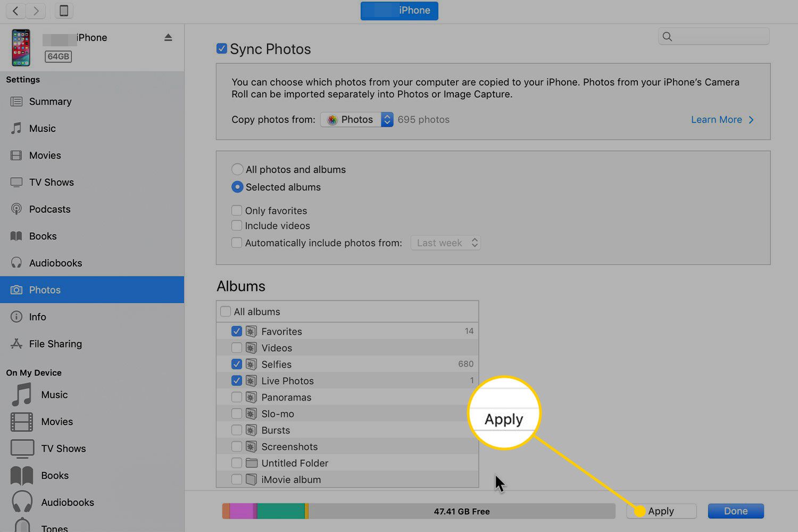The image size is (798, 532).
Task: Click the storage capacity bar showing 47.41 GB Free
Action: pyautogui.click(x=419, y=511)
